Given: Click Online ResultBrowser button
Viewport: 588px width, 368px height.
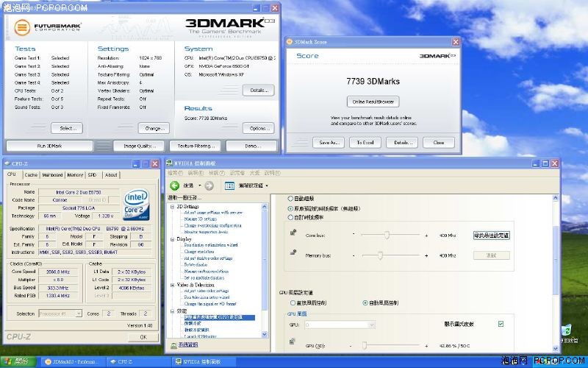Looking at the screenshot, I should pos(373,102).
